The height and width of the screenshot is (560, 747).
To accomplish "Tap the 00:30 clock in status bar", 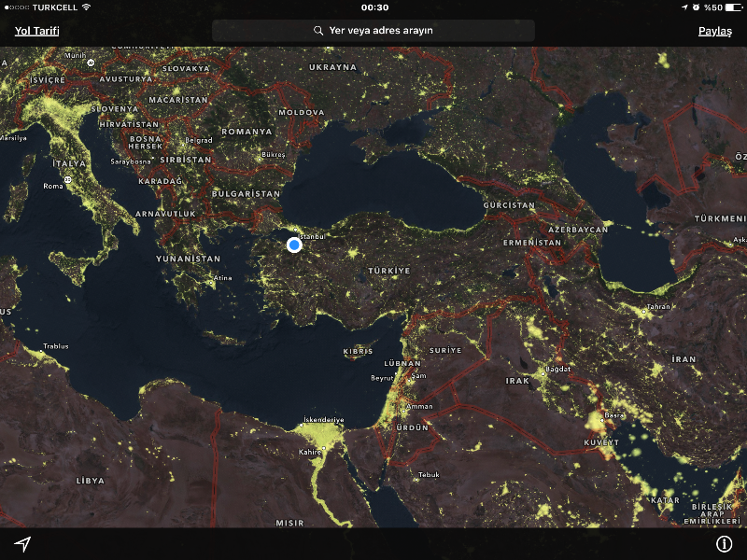I will coord(374,7).
